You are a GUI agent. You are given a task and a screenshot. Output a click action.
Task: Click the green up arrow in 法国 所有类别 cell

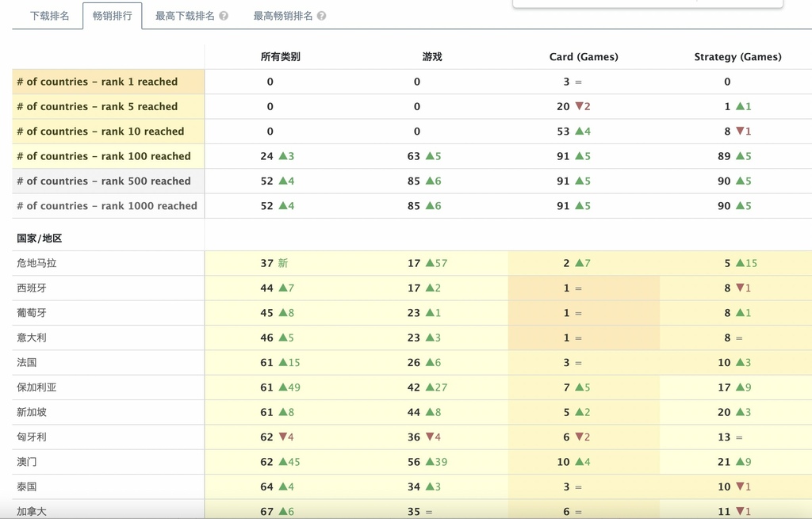coord(283,362)
